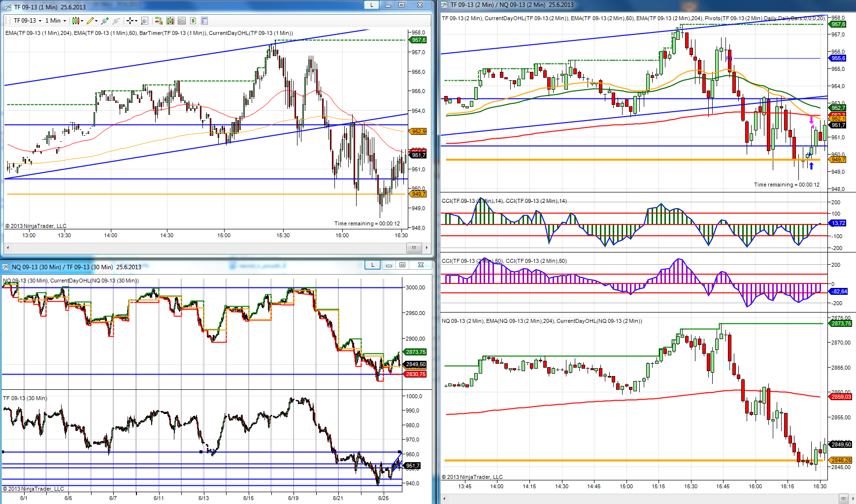Image resolution: width=856 pixels, height=504 pixels.
Task: Open the Data Series candlestick icon
Action: pyautogui.click(x=170, y=21)
